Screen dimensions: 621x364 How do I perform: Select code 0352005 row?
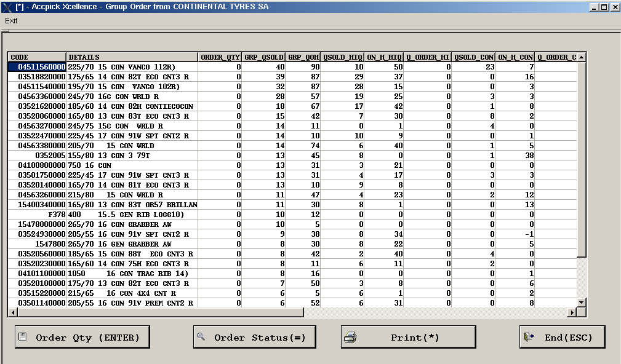coord(292,156)
